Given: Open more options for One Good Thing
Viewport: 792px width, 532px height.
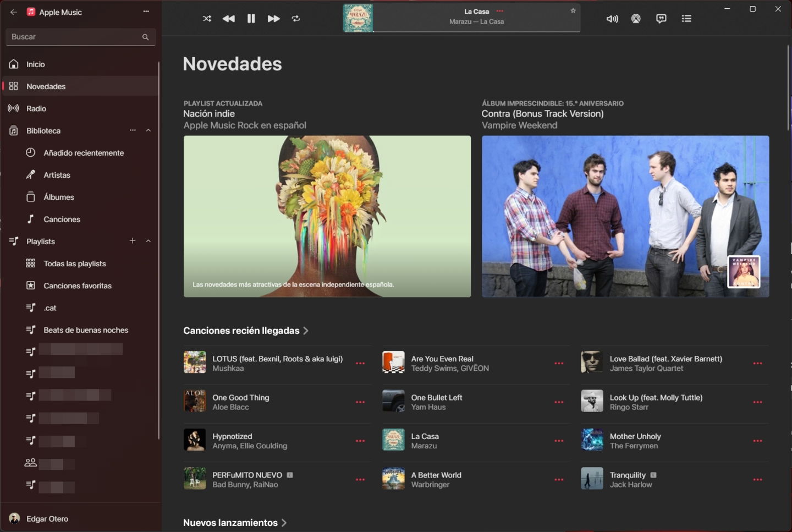Looking at the screenshot, I should (360, 402).
